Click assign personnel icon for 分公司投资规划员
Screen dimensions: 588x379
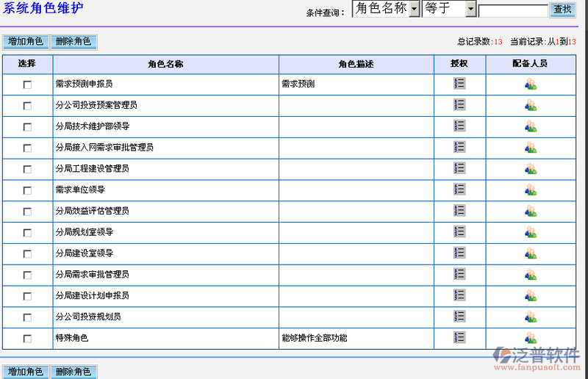tap(531, 317)
